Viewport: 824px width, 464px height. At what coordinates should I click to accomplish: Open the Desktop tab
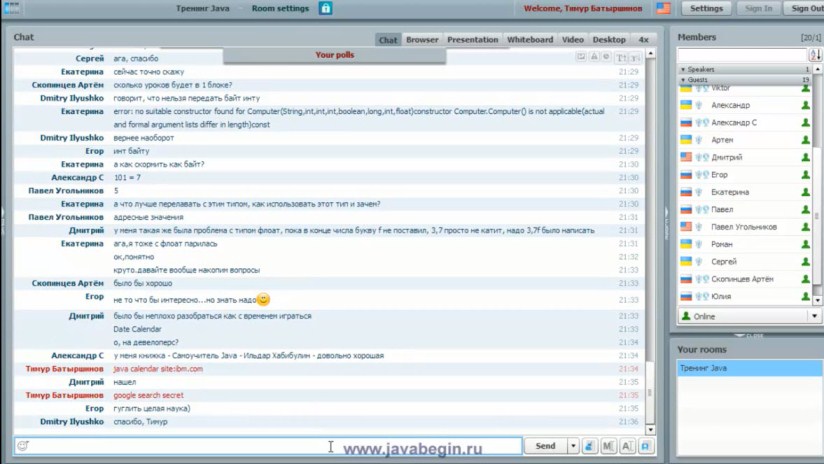click(609, 40)
